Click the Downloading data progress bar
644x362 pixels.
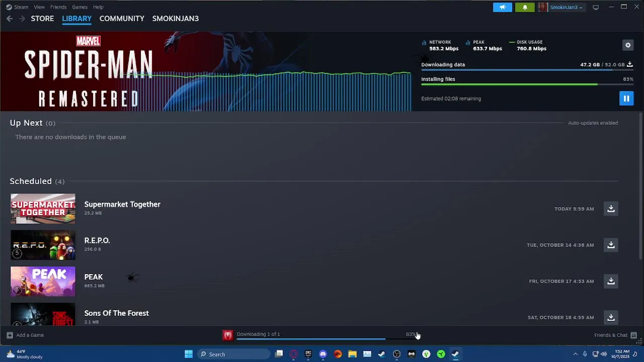(x=527, y=70)
